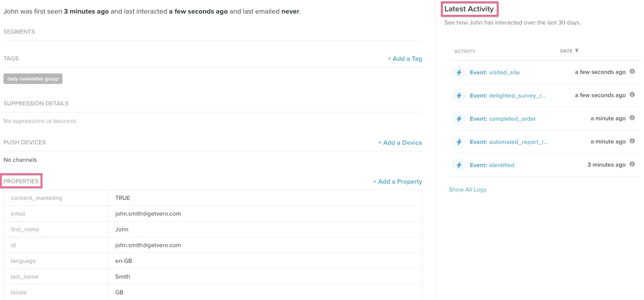The height and width of the screenshot is (300, 644).
Task: Add a Property to the profile
Action: (397, 181)
